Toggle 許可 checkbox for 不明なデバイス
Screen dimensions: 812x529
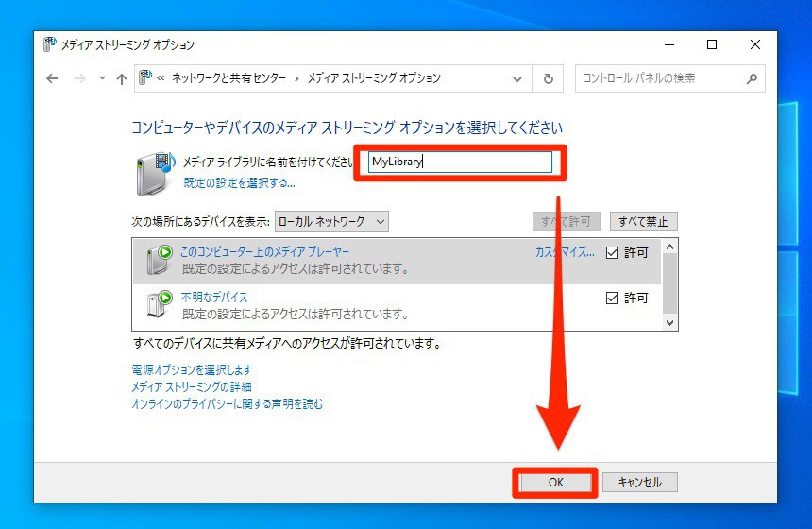point(612,298)
